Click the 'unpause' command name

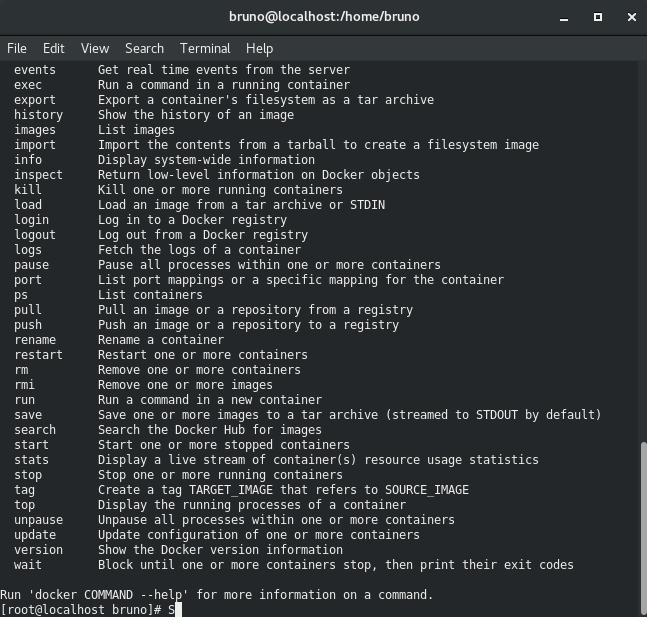click(x=38, y=520)
